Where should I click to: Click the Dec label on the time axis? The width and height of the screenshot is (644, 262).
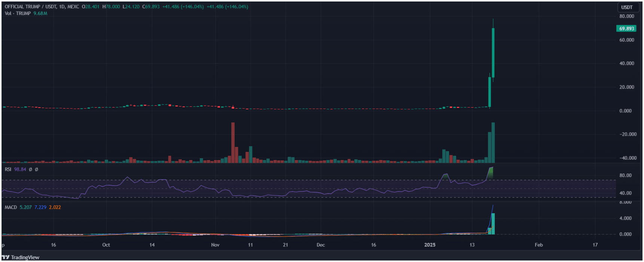pyautogui.click(x=321, y=245)
